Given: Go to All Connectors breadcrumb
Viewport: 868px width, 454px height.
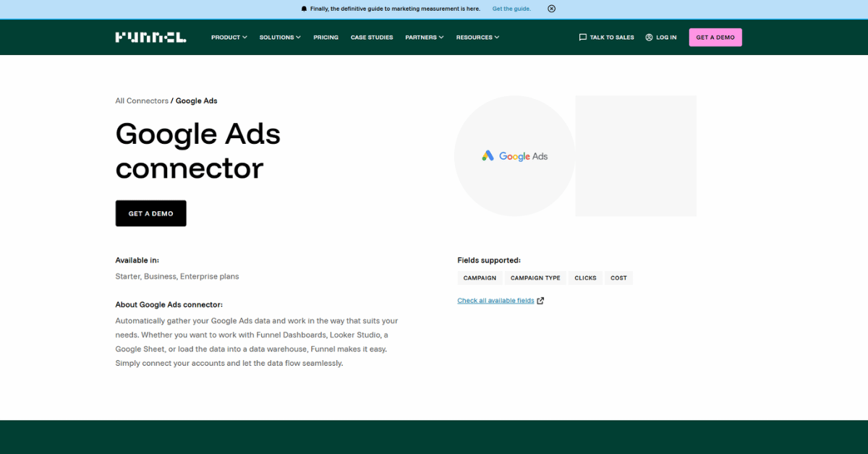Looking at the screenshot, I should [x=142, y=100].
